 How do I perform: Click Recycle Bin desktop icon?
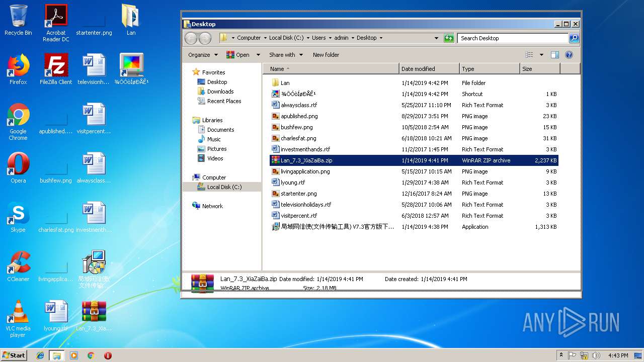tap(18, 20)
